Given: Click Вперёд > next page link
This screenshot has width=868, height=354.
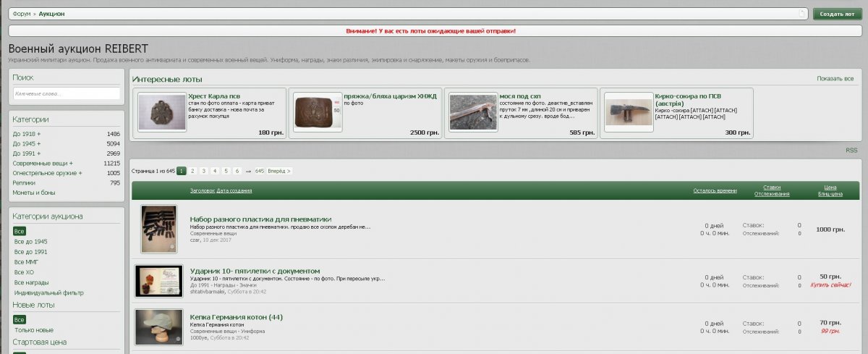Looking at the screenshot, I should (x=280, y=171).
